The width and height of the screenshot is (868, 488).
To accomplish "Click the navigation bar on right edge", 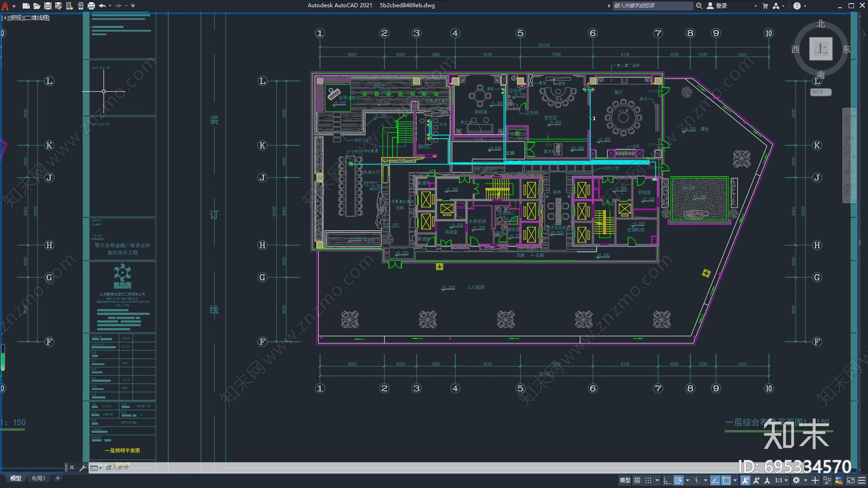I will pyautogui.click(x=849, y=156).
